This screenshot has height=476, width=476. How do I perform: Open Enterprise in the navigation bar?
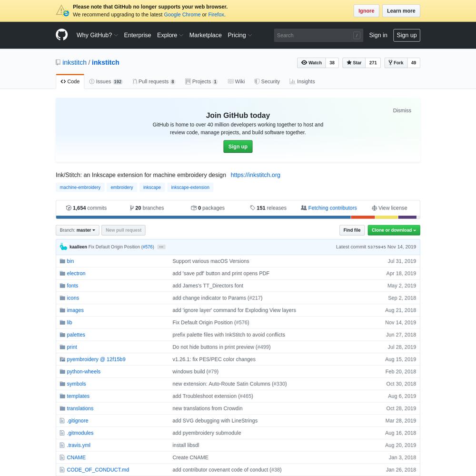click(138, 35)
